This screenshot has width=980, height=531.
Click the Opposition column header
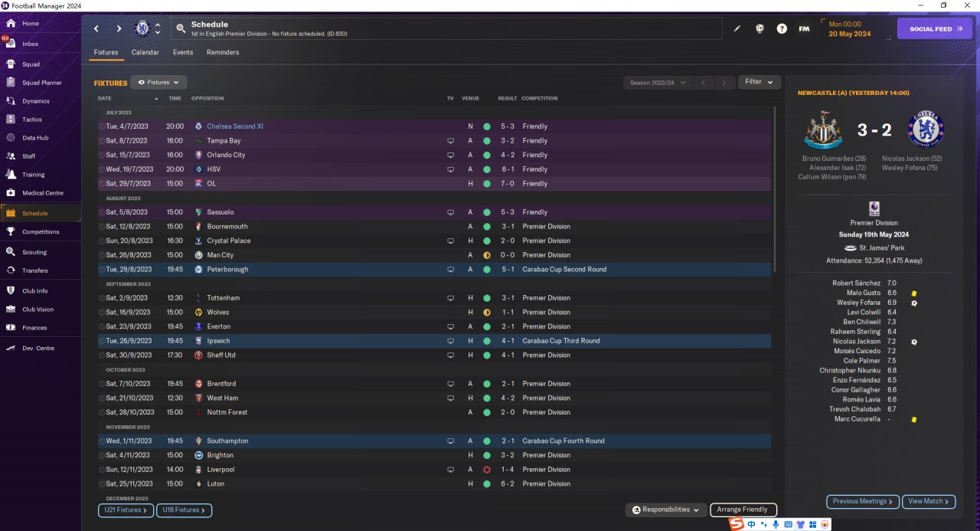(x=207, y=99)
